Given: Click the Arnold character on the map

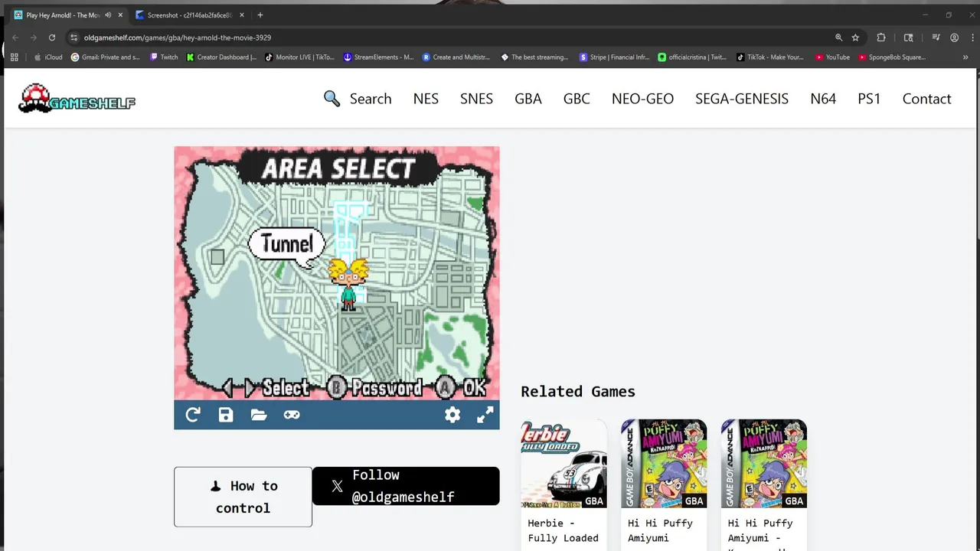Looking at the screenshot, I should (348, 284).
